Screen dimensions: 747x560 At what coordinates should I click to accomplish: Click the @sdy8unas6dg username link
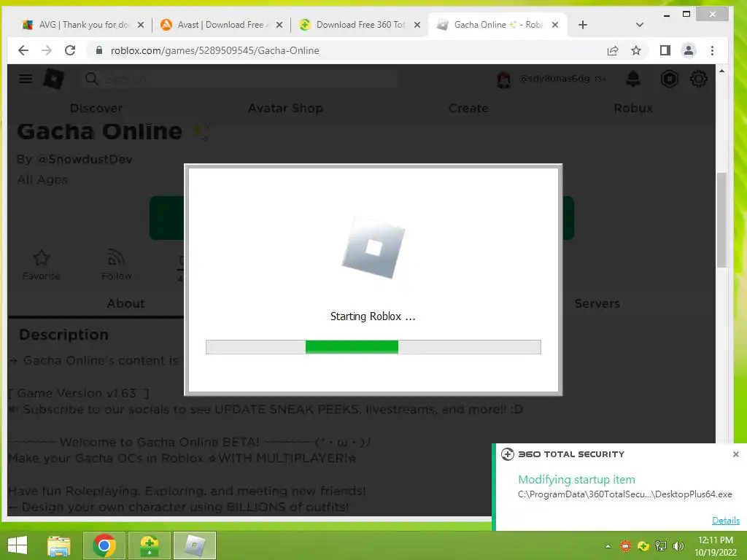point(554,79)
